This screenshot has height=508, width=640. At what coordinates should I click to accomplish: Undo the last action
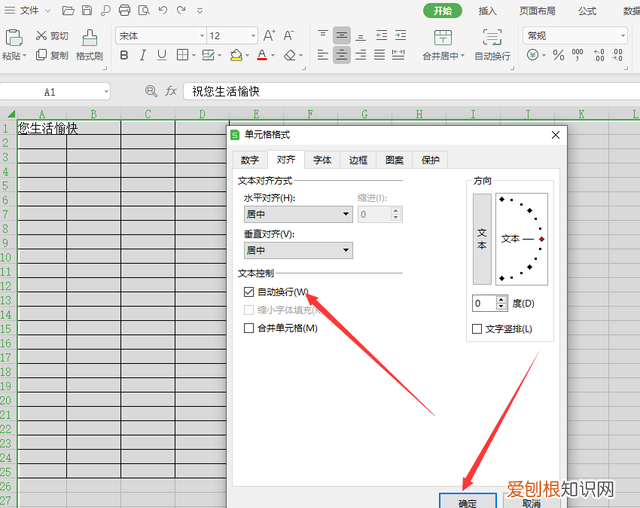(163, 10)
